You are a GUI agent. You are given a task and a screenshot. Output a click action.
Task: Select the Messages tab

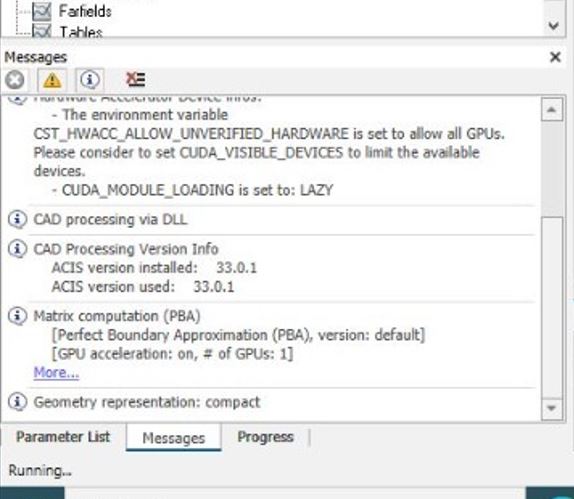click(x=174, y=437)
